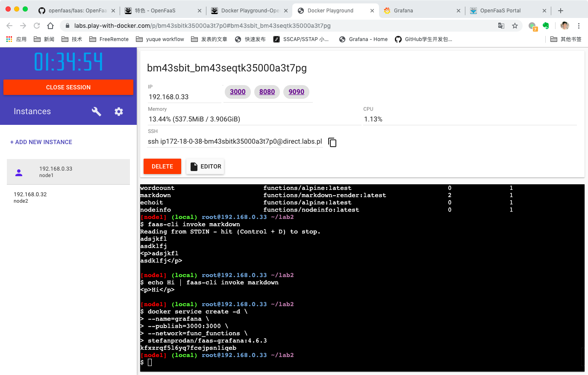Close the OpenFaaS Portal tab
Screen dimensions: 588x375
[x=544, y=11]
